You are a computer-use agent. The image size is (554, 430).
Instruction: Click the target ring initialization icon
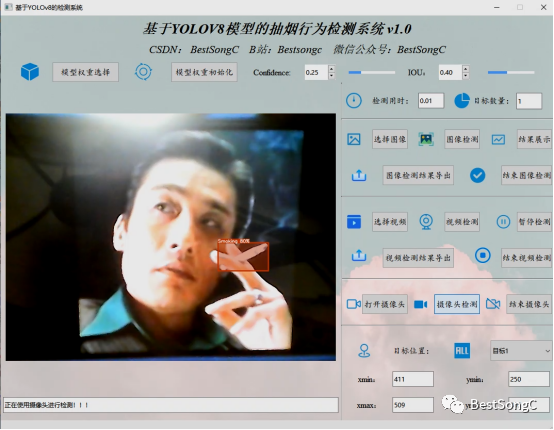(143, 72)
